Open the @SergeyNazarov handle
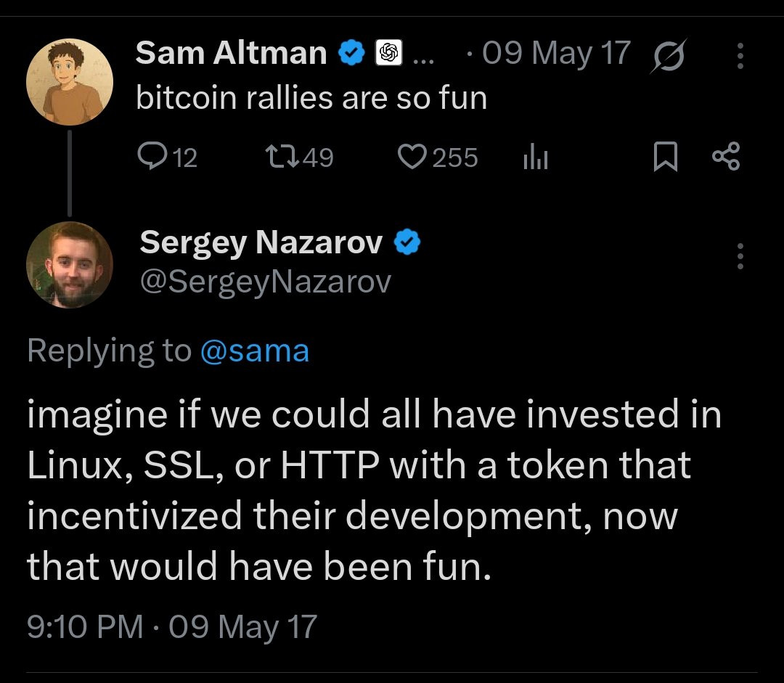Screen dimensions: 784x683 click(x=265, y=282)
